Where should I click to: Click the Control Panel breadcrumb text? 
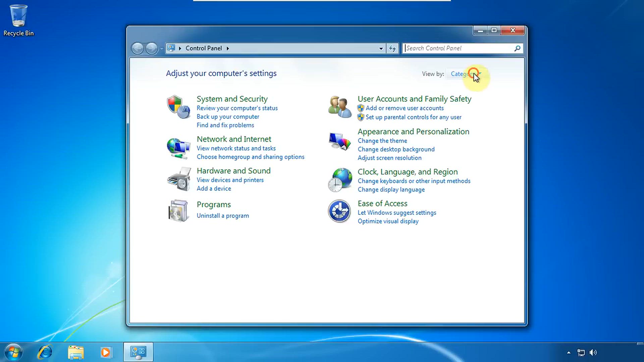tap(204, 48)
